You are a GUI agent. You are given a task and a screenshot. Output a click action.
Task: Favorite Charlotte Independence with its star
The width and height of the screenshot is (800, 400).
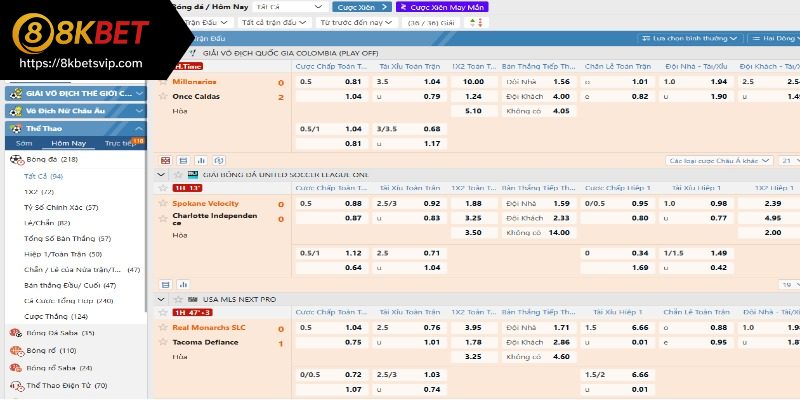pos(163,218)
